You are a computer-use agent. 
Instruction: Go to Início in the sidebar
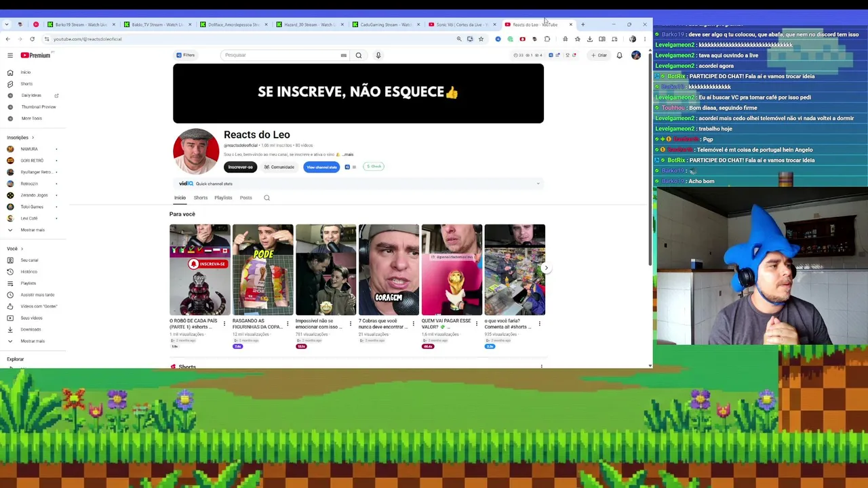(26, 73)
